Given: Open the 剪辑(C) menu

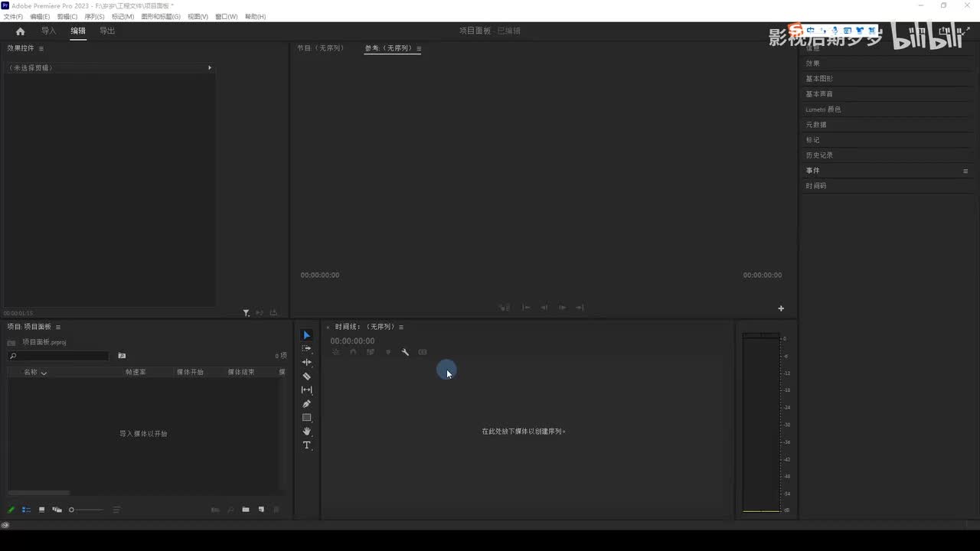Looking at the screenshot, I should pyautogui.click(x=67, y=16).
